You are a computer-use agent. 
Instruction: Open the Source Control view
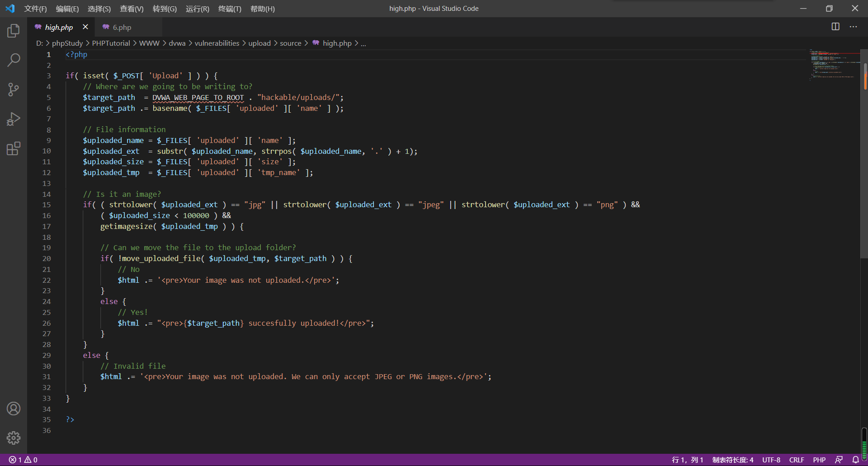[14, 89]
